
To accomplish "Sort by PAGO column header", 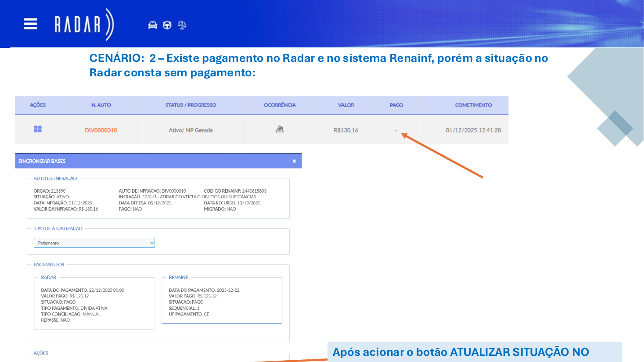I will [396, 105].
